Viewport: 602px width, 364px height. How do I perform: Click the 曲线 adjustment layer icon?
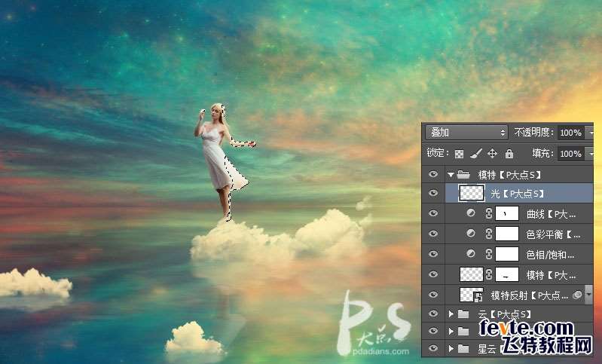tap(472, 214)
